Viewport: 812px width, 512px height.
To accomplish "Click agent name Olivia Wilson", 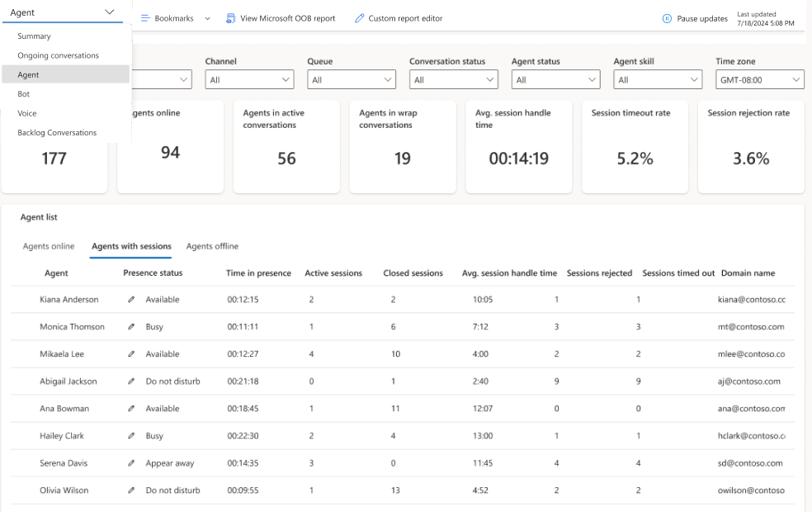I will click(x=64, y=491).
